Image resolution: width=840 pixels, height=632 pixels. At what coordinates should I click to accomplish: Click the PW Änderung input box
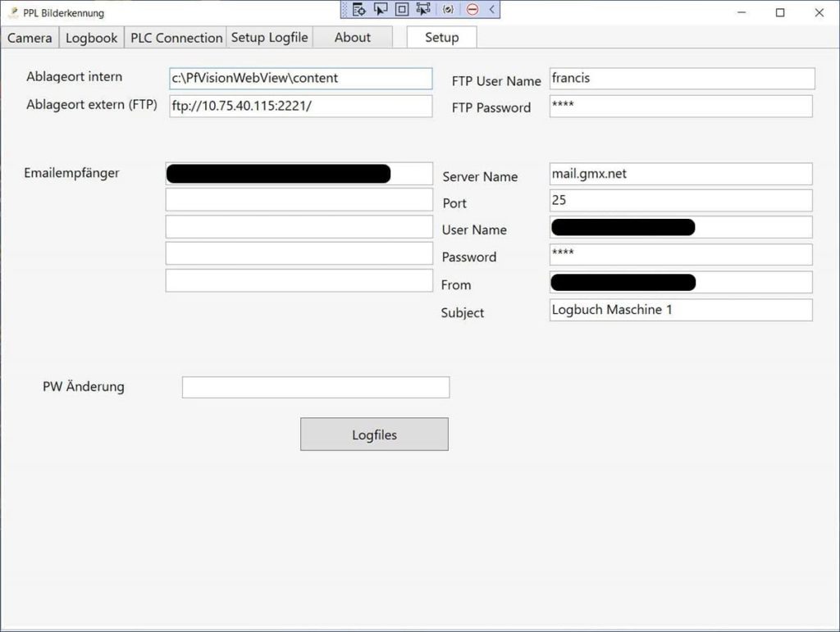tap(315, 388)
